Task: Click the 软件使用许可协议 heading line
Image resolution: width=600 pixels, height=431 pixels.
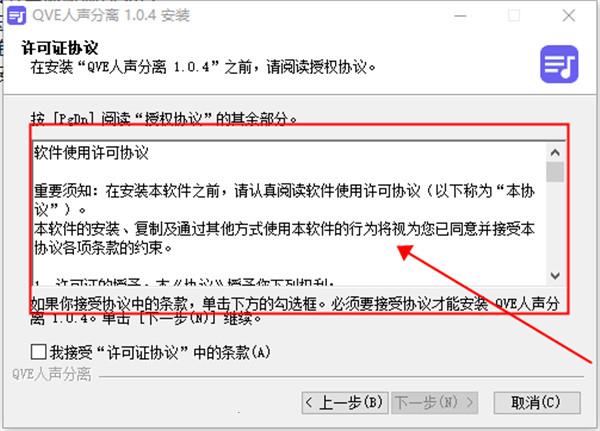Action: point(91,153)
